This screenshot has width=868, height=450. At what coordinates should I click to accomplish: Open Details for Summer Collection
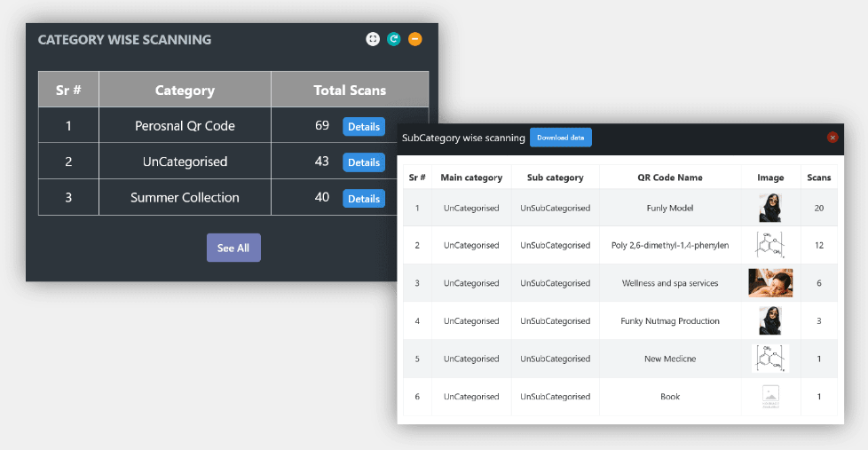(x=363, y=199)
